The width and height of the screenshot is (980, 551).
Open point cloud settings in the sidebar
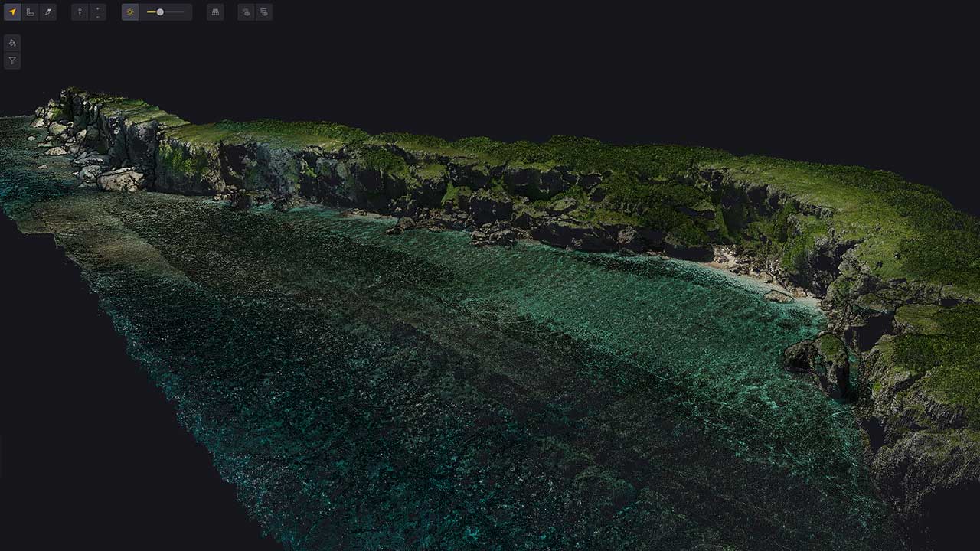(11, 44)
